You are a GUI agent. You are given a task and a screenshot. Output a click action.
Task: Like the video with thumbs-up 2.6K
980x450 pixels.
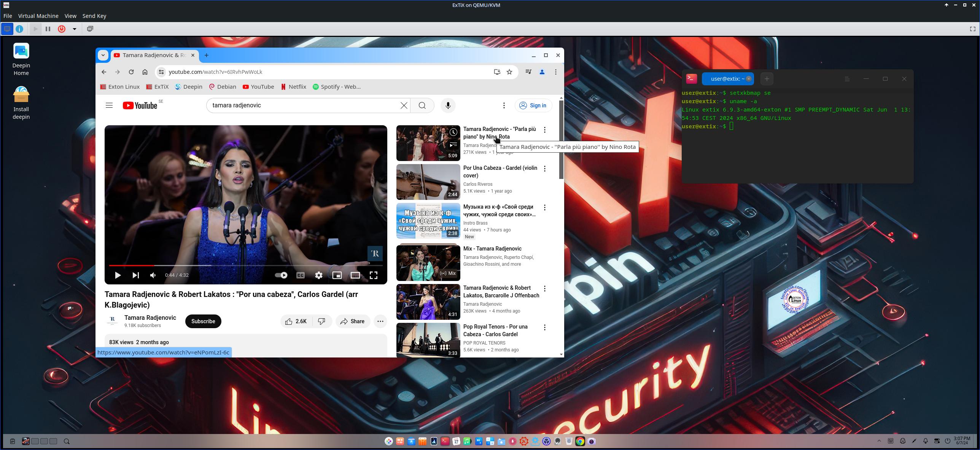(296, 321)
